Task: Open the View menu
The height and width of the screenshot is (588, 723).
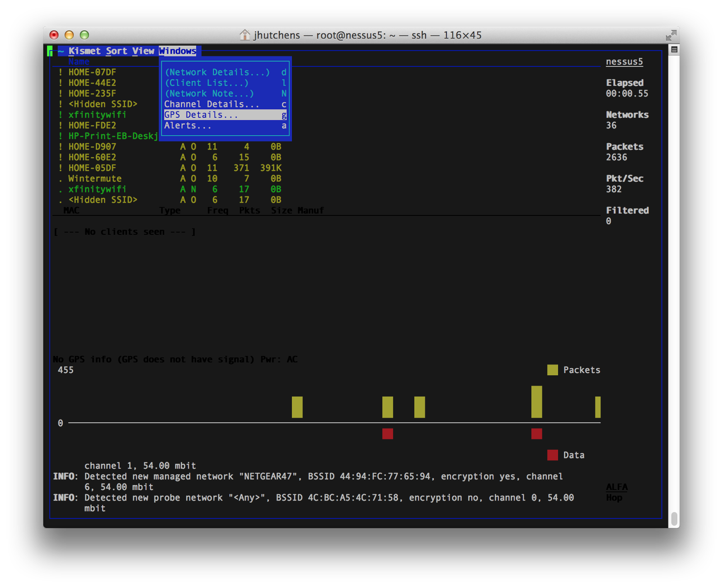Action: click(x=143, y=51)
